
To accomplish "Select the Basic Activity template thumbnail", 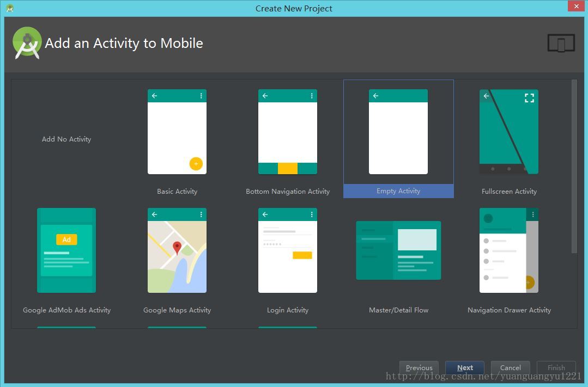I will pyautogui.click(x=177, y=132).
